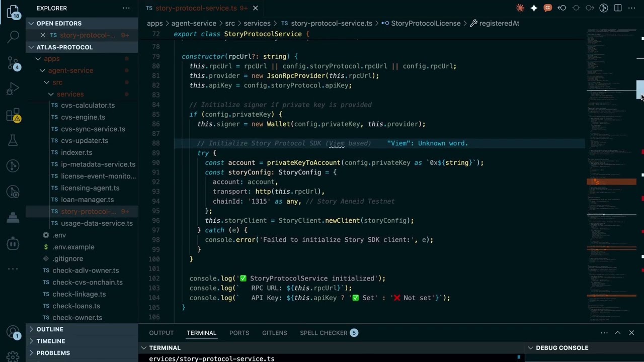The image size is (644, 362).
Task: Open cvs-engine.ts file
Action: point(83,117)
